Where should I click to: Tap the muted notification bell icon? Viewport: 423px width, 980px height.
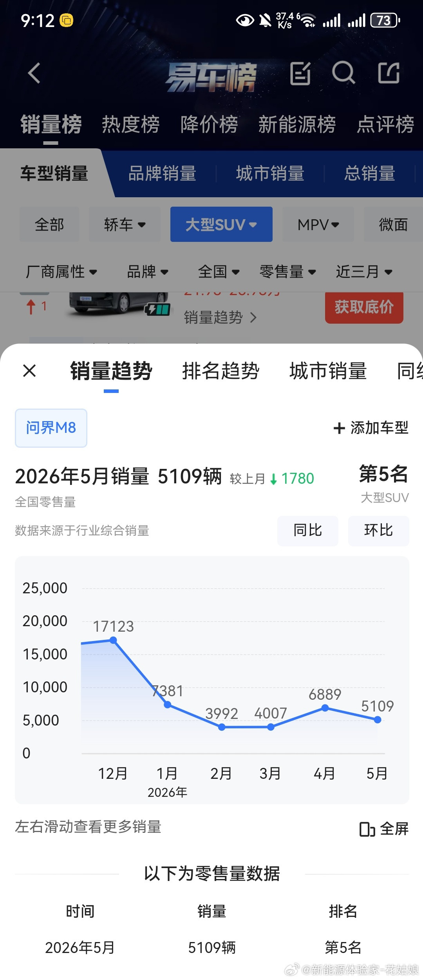point(266,20)
